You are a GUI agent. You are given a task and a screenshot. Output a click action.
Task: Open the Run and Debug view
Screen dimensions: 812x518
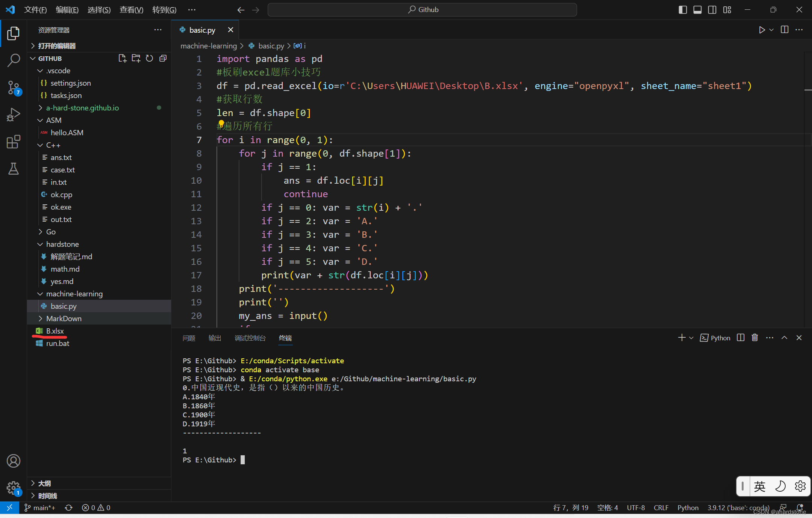point(14,115)
